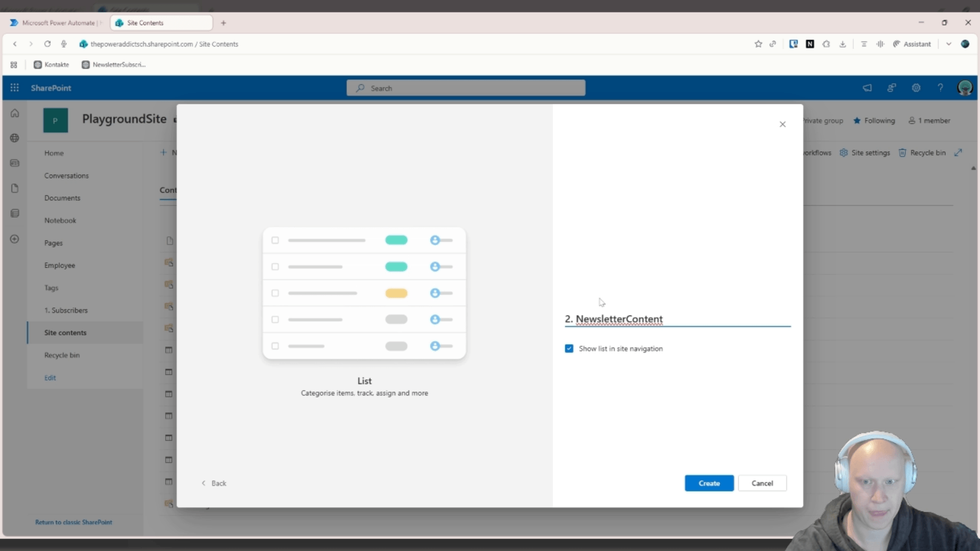This screenshot has height=551, width=980.
Task: Open Employee in site navigation
Action: point(60,265)
